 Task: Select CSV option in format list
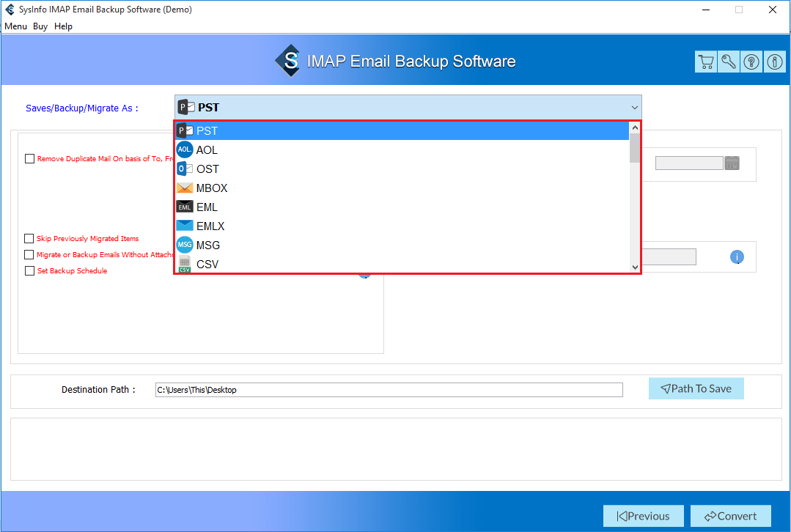[x=402, y=264]
